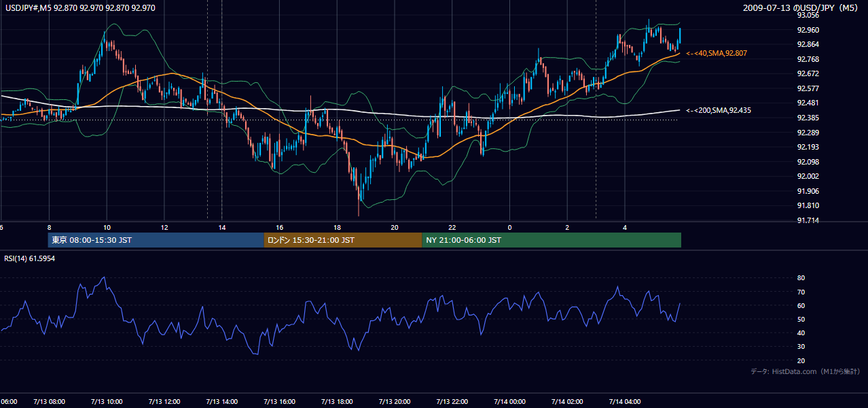Click the hour label 8 under the price chart

(x=49, y=227)
